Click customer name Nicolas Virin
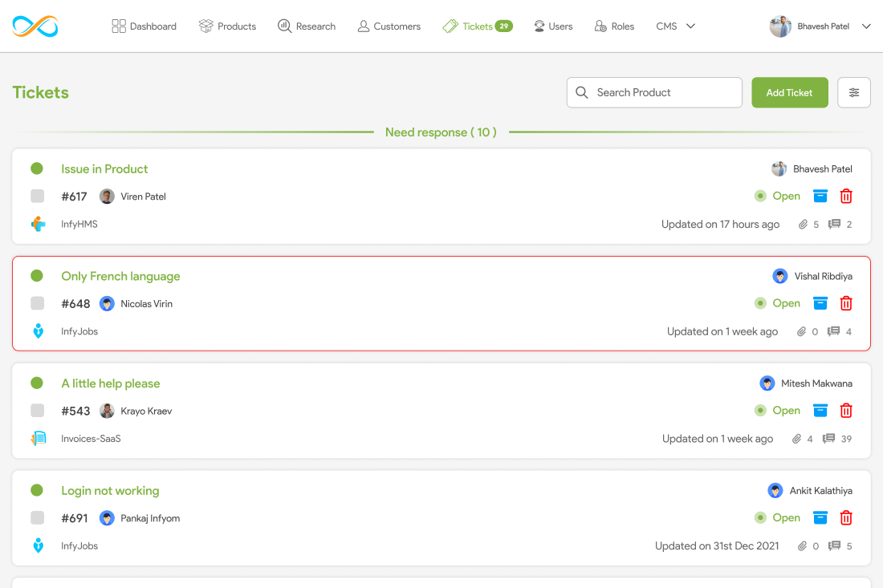Image resolution: width=883 pixels, height=588 pixels. tap(146, 304)
